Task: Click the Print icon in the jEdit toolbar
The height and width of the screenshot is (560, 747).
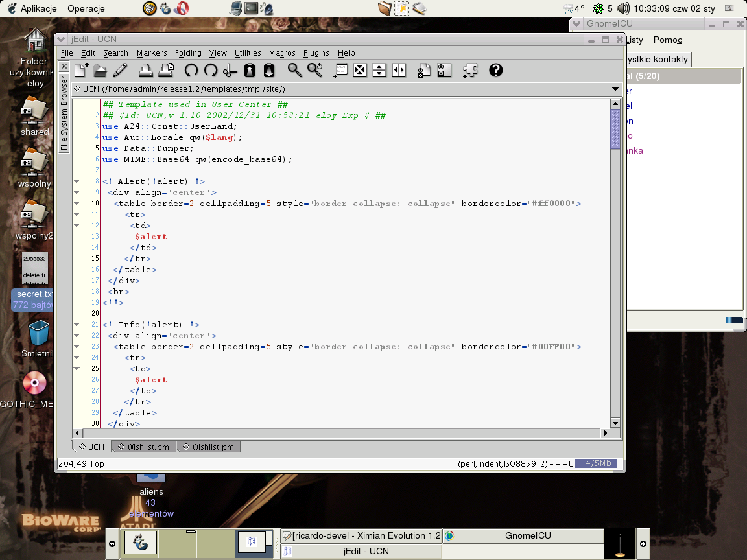Action: (x=146, y=70)
